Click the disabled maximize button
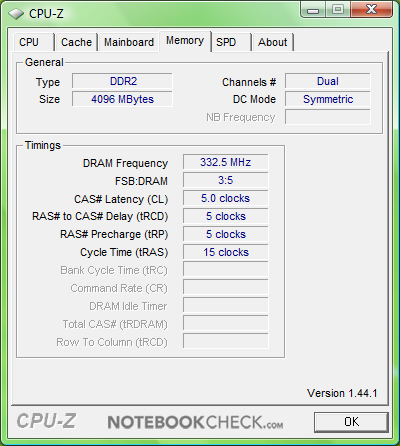400x446 pixels. [338, 10]
